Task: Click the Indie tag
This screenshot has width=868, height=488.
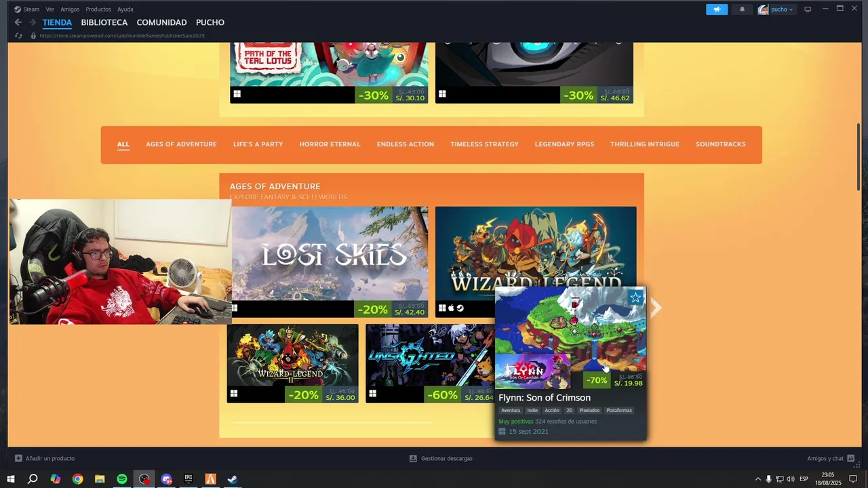Action: pyautogui.click(x=532, y=411)
